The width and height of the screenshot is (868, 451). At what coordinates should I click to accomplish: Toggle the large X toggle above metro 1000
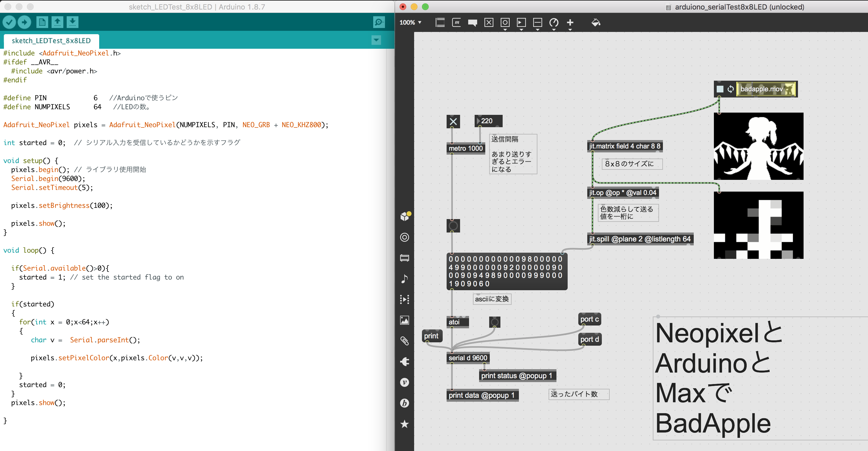point(453,122)
